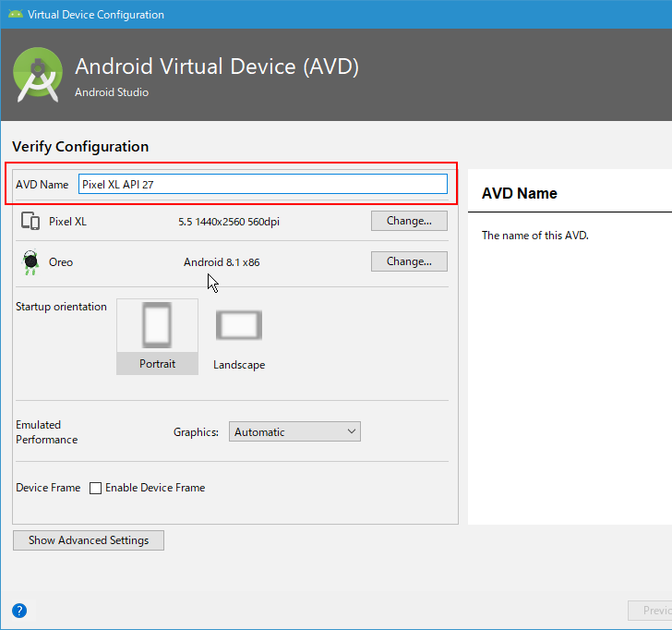672x630 pixels.
Task: Click the 'Oreo' label
Action: [61, 262]
